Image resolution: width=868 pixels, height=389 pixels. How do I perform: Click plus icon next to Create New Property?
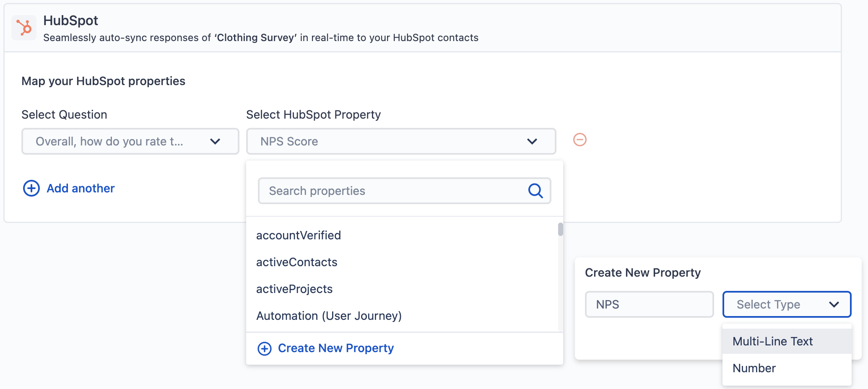(264, 348)
